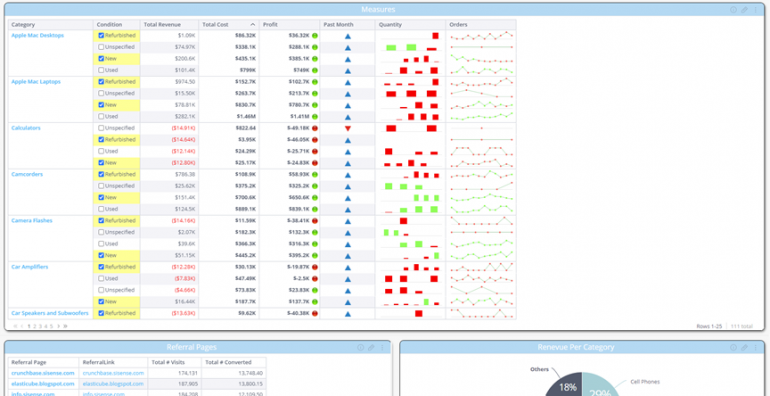Open three-dot menu on Referral Pages widget
Viewport: 770px width, 396px height.
pos(383,347)
